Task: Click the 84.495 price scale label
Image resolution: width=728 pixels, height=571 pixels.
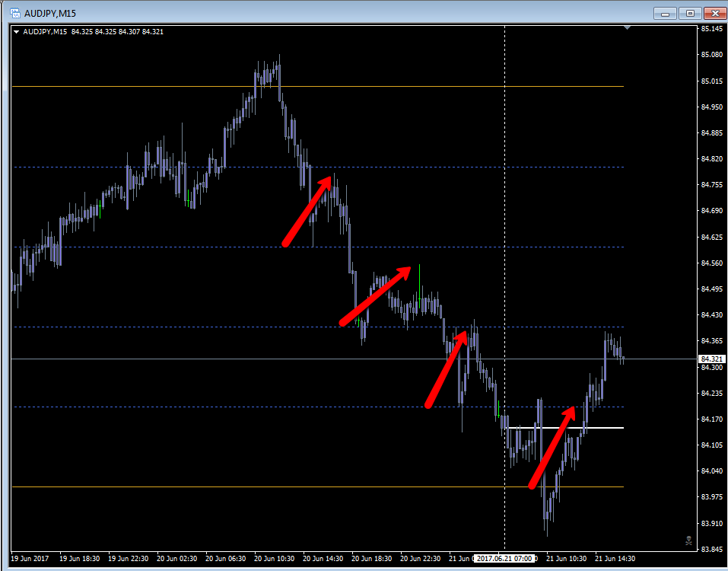Action: (x=712, y=289)
